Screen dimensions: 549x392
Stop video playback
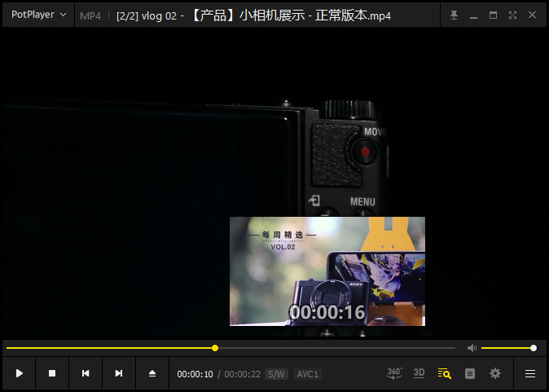tap(52, 373)
